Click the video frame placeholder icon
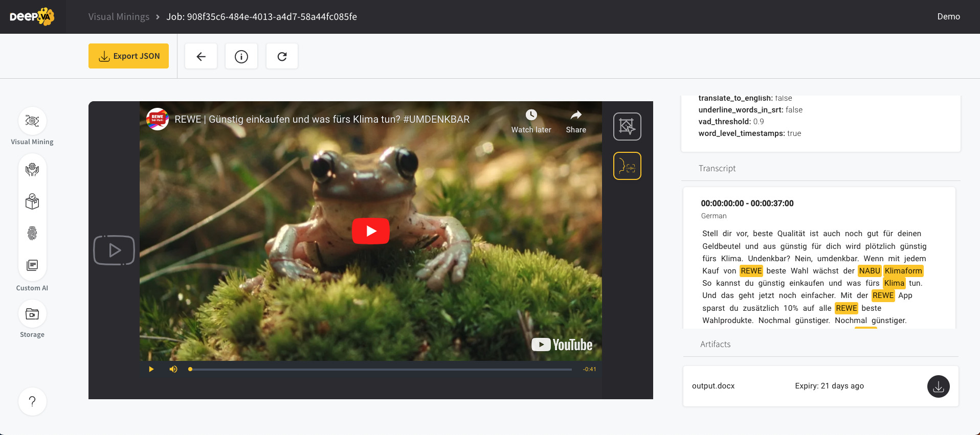 tap(114, 250)
